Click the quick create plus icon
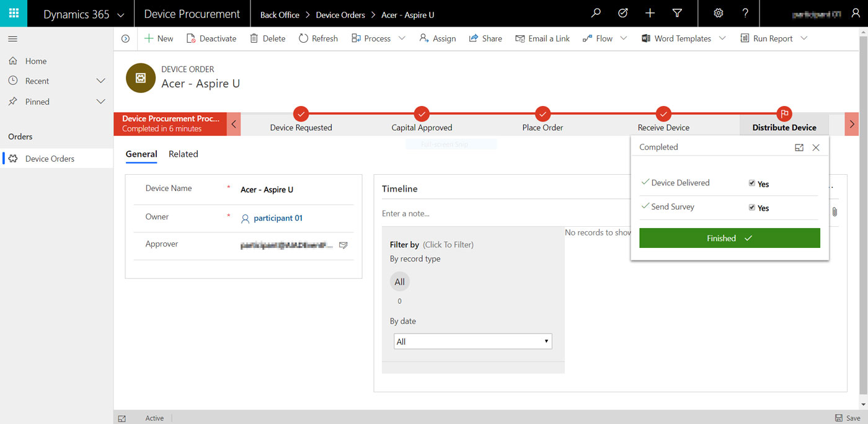This screenshot has height=424, width=868. [x=650, y=14]
